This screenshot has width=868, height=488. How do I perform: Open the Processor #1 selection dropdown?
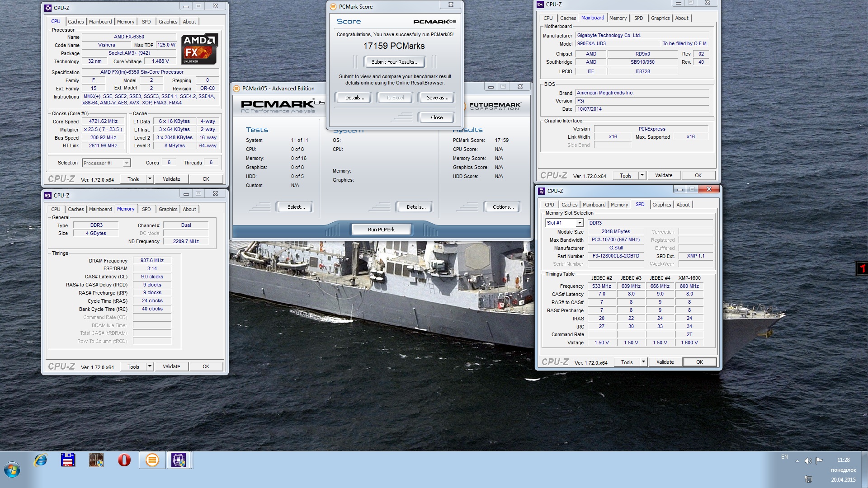107,163
